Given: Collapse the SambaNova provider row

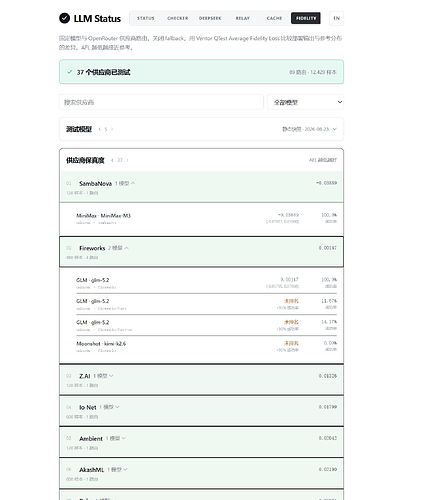Looking at the screenshot, I should coord(201,187).
